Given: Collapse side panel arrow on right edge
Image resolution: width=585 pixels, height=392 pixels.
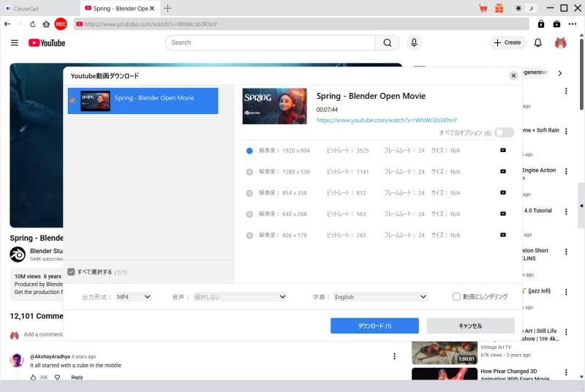Looking at the screenshot, I should tap(581, 206).
